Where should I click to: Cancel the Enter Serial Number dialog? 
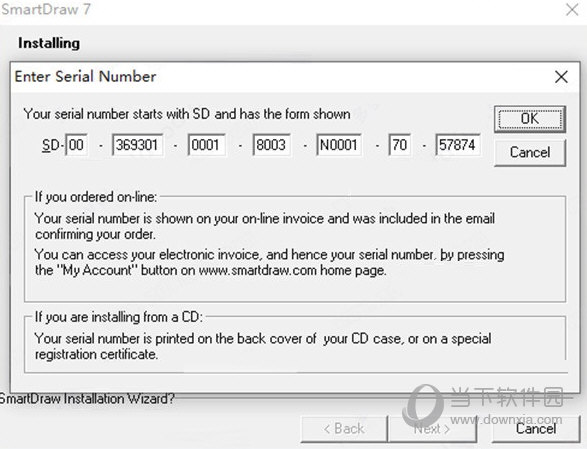click(530, 152)
